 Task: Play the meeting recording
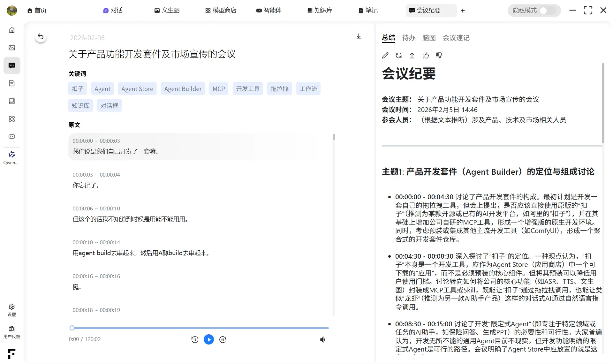[x=209, y=339]
